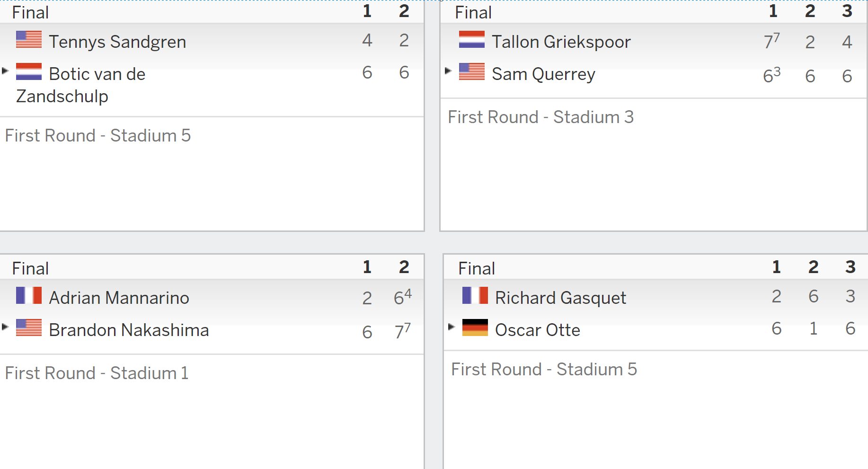The height and width of the screenshot is (469, 868).
Task: Click Brandon Nakashima's name
Action: click(x=129, y=330)
